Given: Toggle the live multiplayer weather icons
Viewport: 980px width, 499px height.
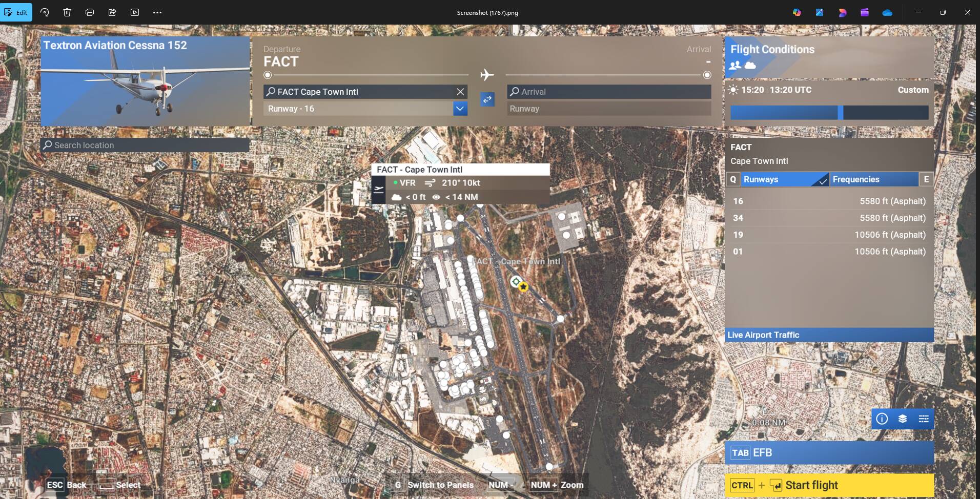Looking at the screenshot, I should pos(743,65).
